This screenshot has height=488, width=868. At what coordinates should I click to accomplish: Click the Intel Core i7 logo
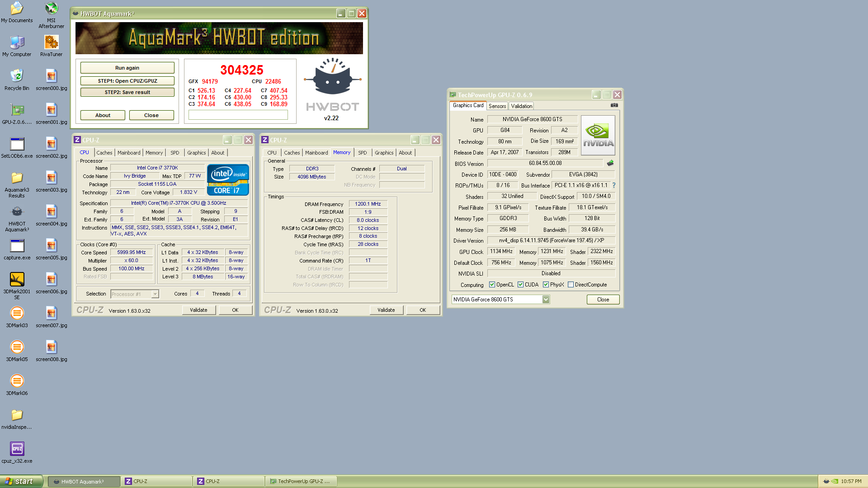(x=228, y=180)
